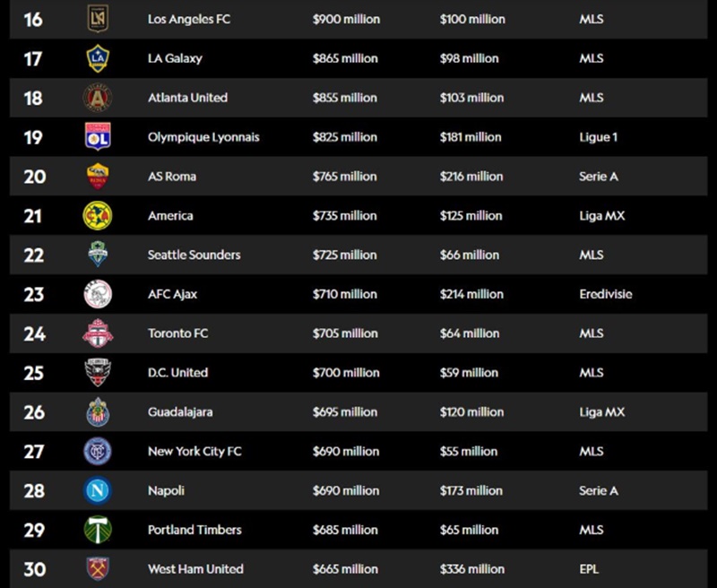
Task: Open the New York City FC team name
Action: 194,451
